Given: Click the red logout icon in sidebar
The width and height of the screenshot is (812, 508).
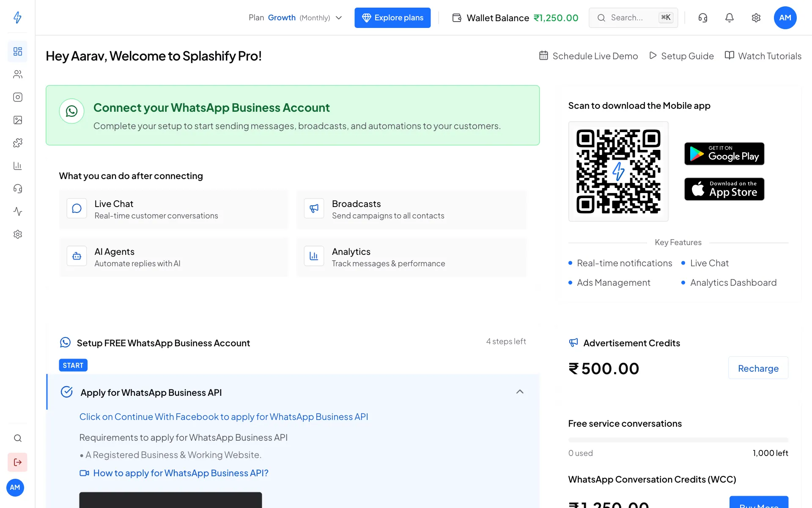Looking at the screenshot, I should pos(17,462).
